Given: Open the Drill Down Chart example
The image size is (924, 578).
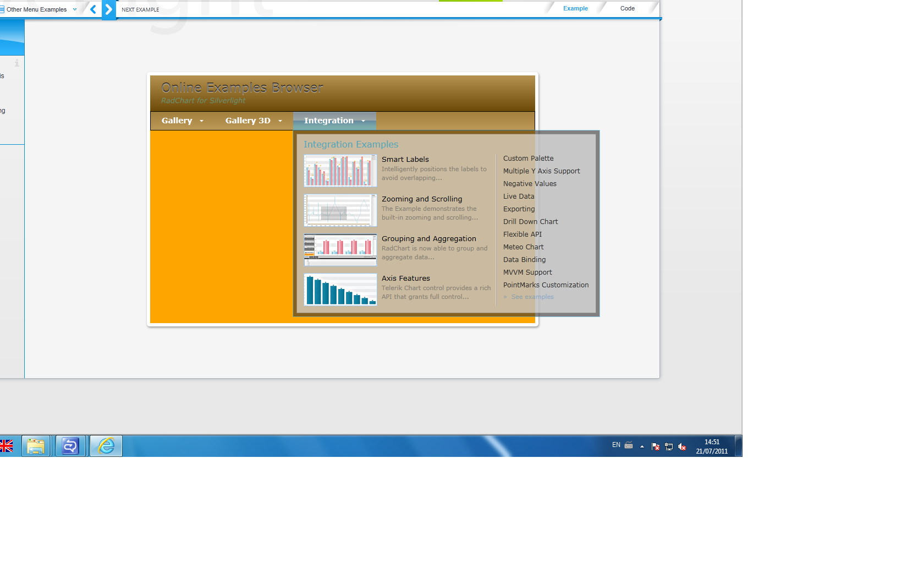Looking at the screenshot, I should (x=530, y=221).
